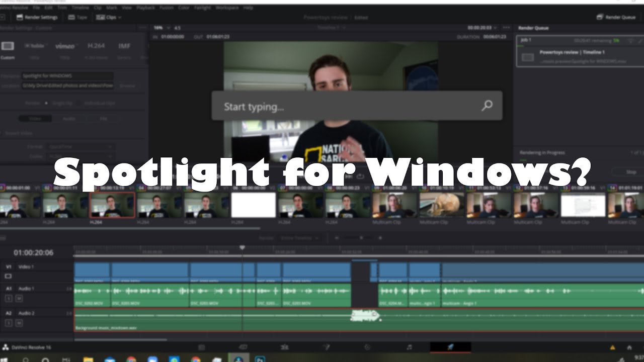Image resolution: width=644 pixels, height=362 pixels.
Task: Click the playhead marker on timeline ruler
Action: click(242, 248)
